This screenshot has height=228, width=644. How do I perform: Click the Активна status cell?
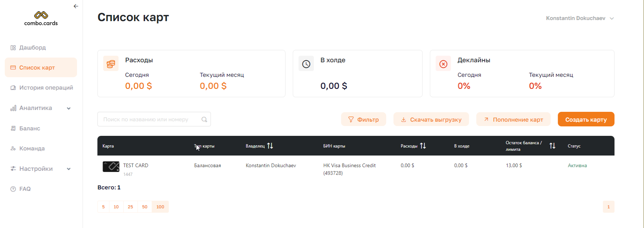coord(577,165)
